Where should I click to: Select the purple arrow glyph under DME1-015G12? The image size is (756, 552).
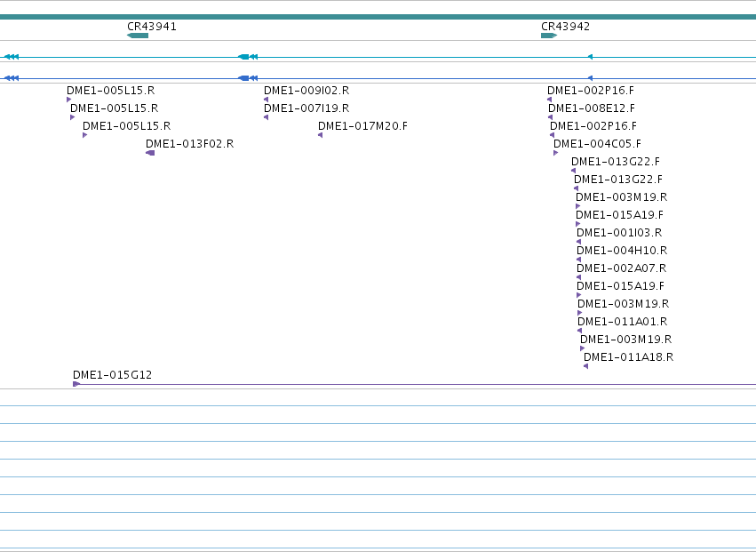tap(76, 384)
